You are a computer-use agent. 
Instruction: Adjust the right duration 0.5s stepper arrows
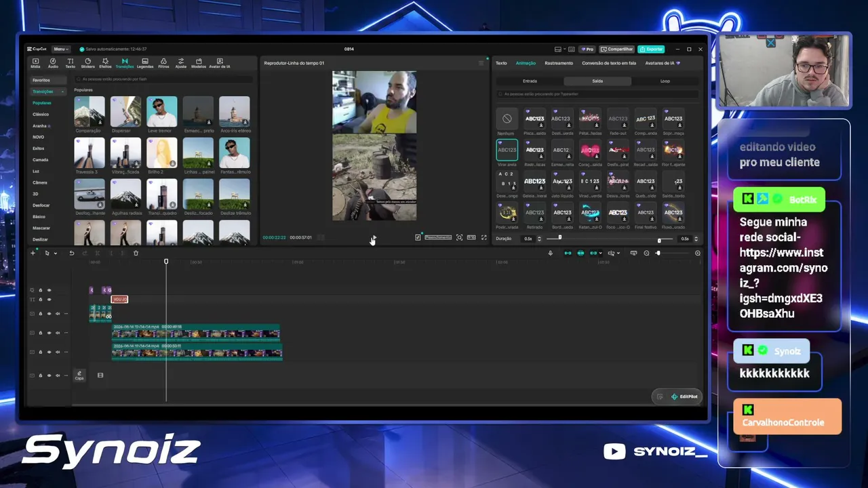tap(696, 239)
